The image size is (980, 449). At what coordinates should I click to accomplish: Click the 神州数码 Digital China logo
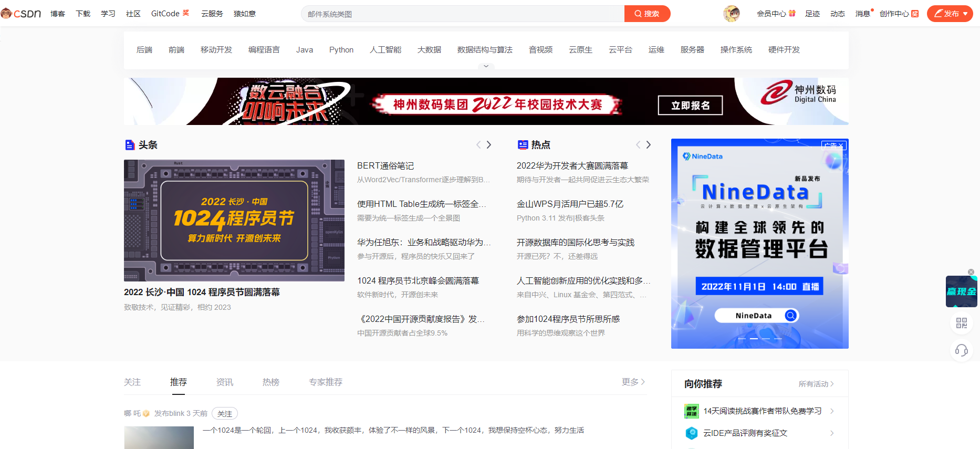tap(799, 93)
